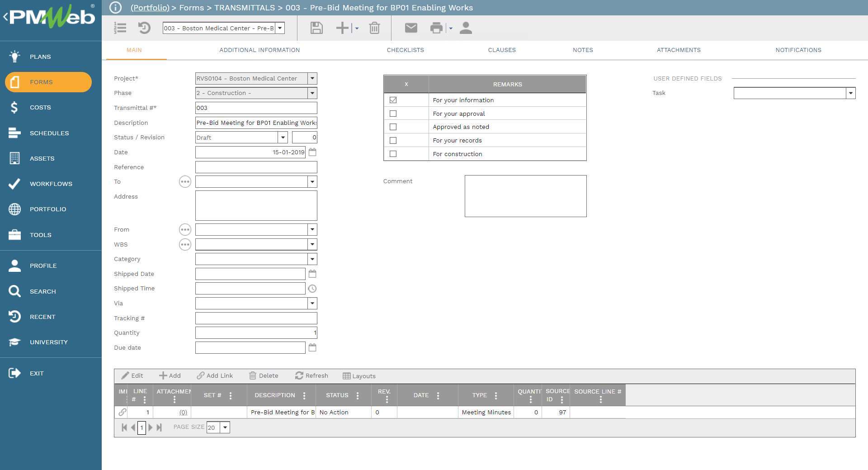Open the Attachments tab
Viewport: 868px width, 470px height.
pos(679,50)
